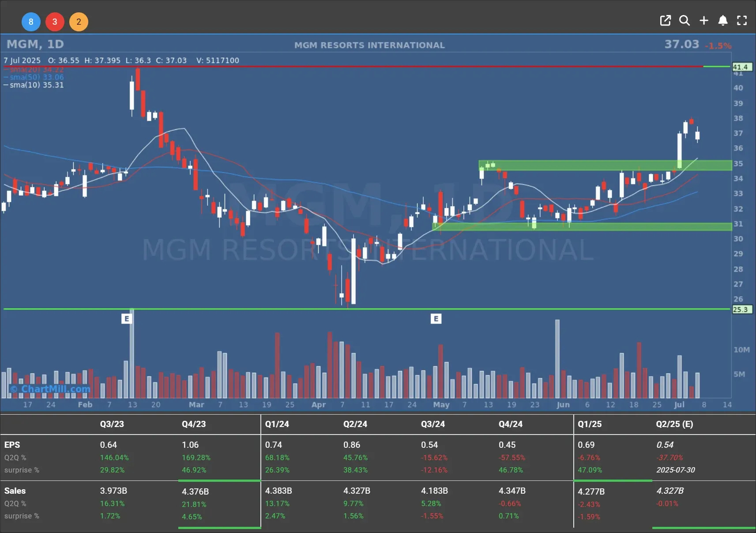Select the Q1/25 column header
Screen dimensions: 756x533
coord(590,424)
